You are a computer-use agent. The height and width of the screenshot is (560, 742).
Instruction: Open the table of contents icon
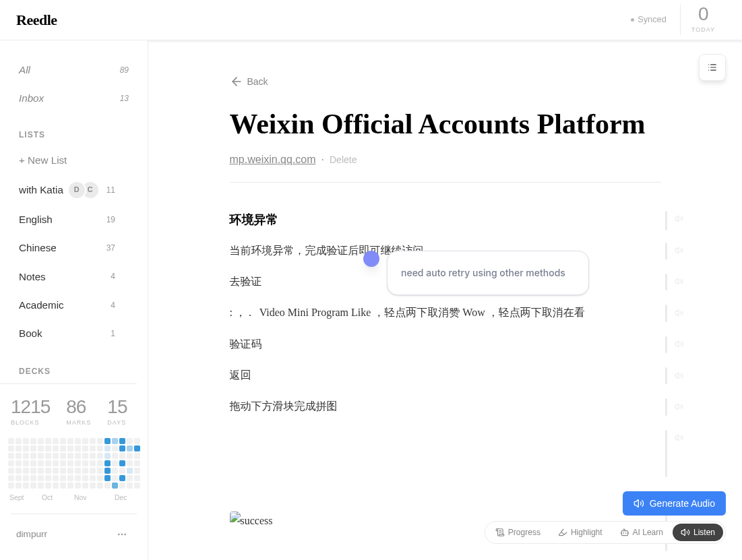(x=712, y=67)
